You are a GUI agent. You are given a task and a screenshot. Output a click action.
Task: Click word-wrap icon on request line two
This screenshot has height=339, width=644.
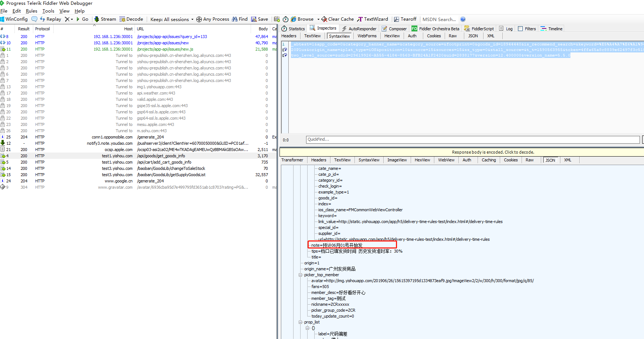tap(285, 49)
